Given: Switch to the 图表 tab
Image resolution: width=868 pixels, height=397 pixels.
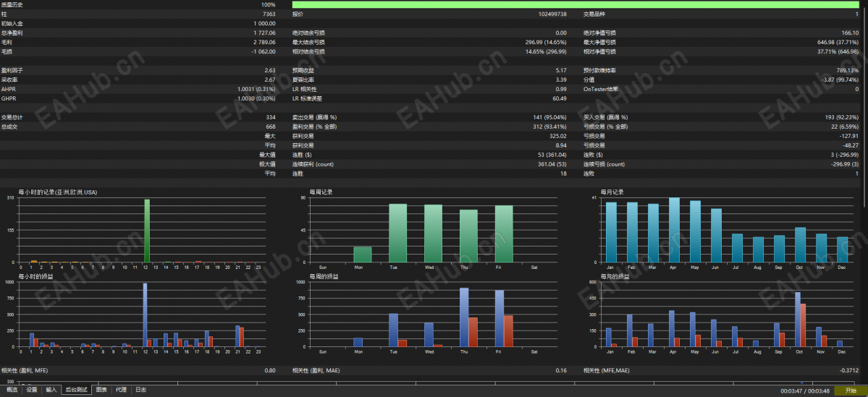Looking at the screenshot, I should click(x=102, y=390).
